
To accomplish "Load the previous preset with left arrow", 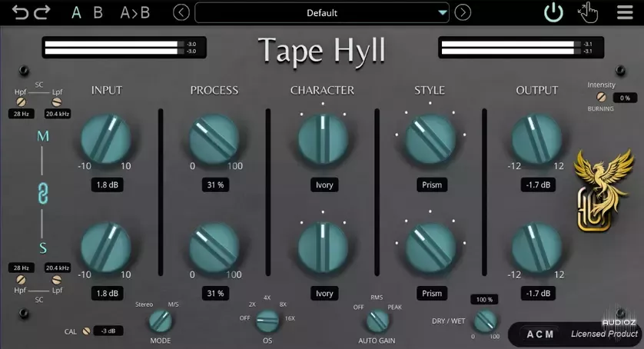I will pyautogui.click(x=181, y=12).
